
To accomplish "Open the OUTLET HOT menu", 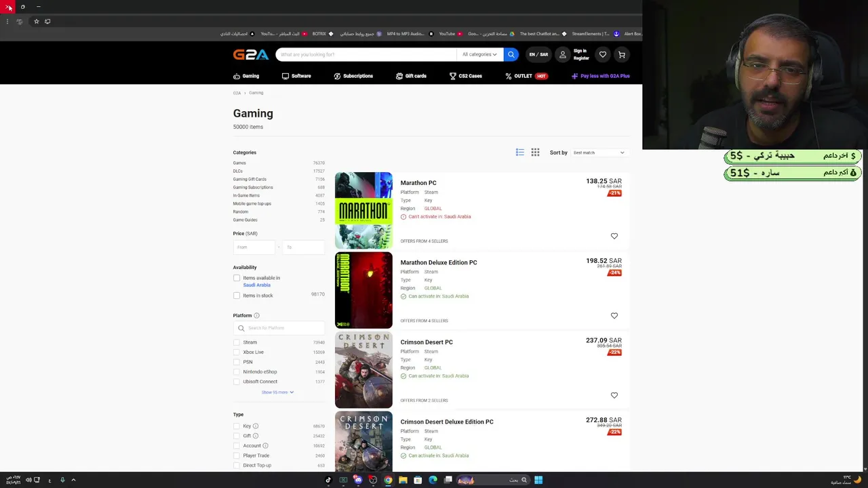I will (526, 76).
